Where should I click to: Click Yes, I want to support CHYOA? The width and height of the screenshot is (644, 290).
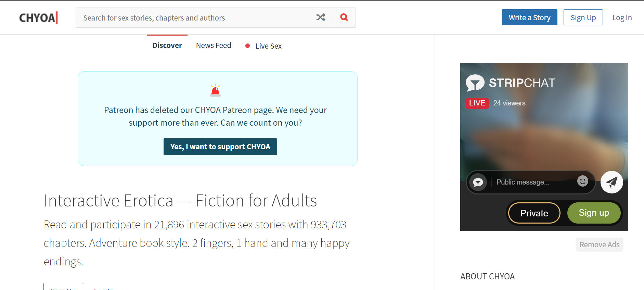pos(220,147)
